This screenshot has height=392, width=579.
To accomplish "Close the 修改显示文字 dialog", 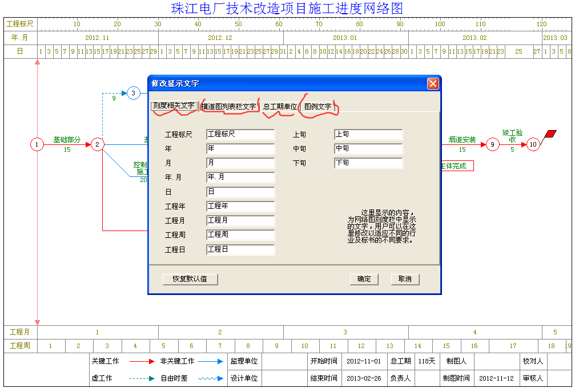I will coord(433,83).
